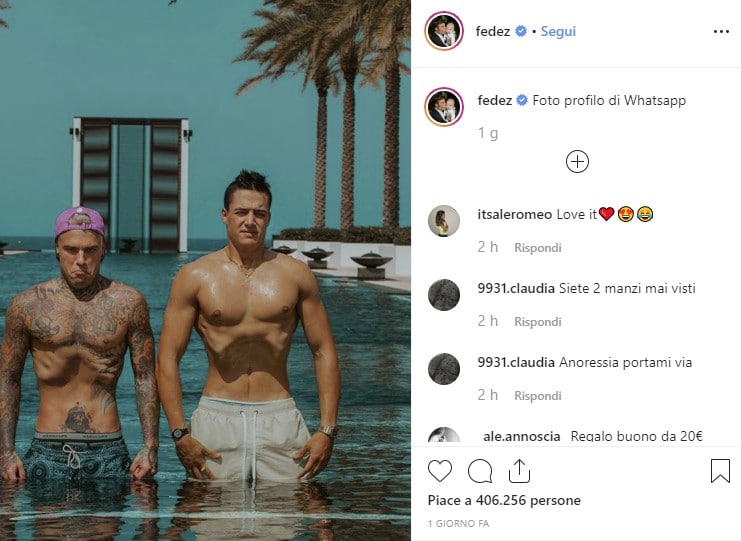Follow fedez via the Segui link

(x=558, y=31)
